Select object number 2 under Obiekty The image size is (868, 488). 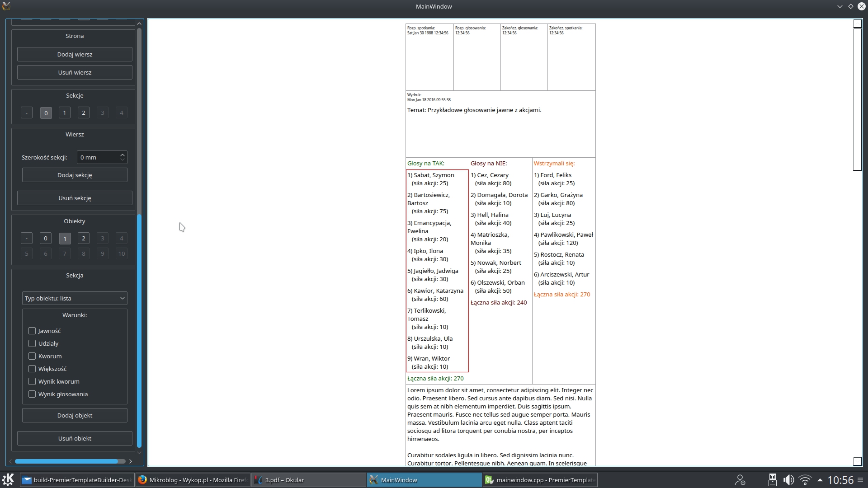84,238
